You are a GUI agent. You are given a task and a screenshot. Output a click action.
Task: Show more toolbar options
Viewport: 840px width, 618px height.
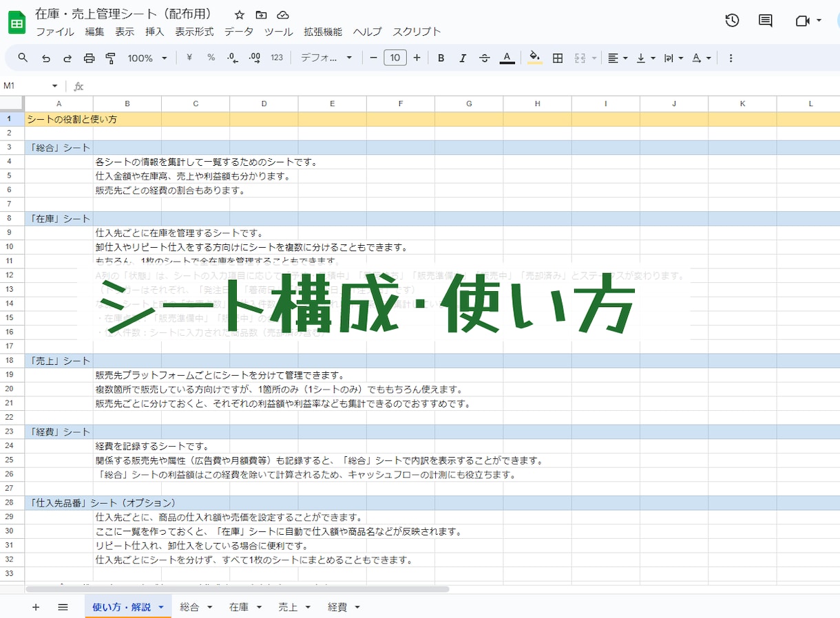[x=731, y=58]
